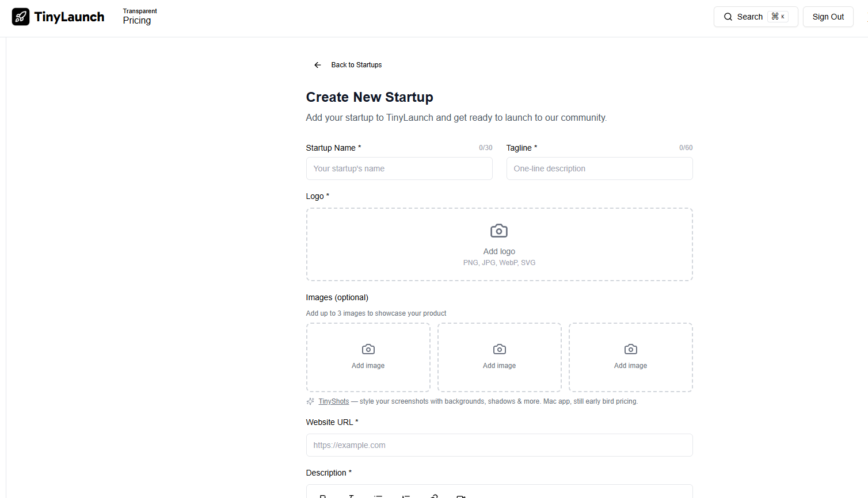The height and width of the screenshot is (498, 868).
Task: Open the Search box in the header
Action: point(756,17)
